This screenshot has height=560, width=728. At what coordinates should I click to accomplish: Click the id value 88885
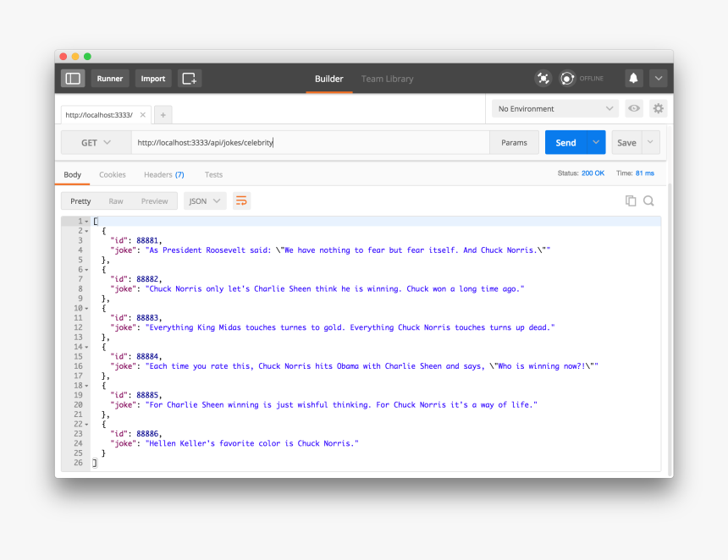[147, 395]
